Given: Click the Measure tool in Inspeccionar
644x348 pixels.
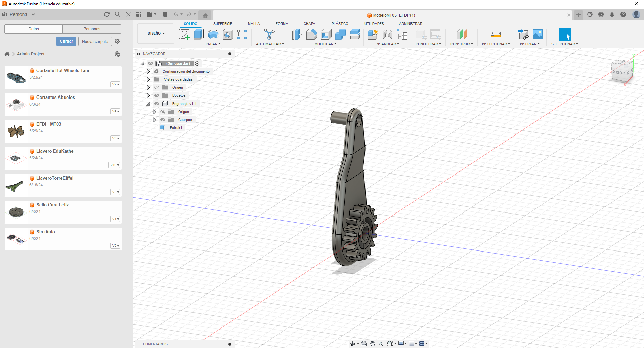Looking at the screenshot, I should (x=496, y=34).
